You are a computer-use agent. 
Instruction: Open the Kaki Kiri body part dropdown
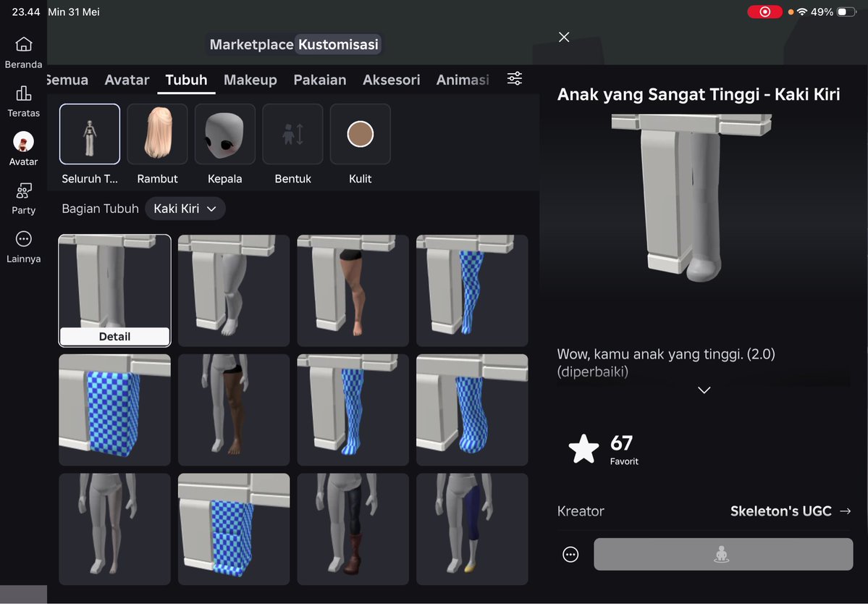point(185,209)
